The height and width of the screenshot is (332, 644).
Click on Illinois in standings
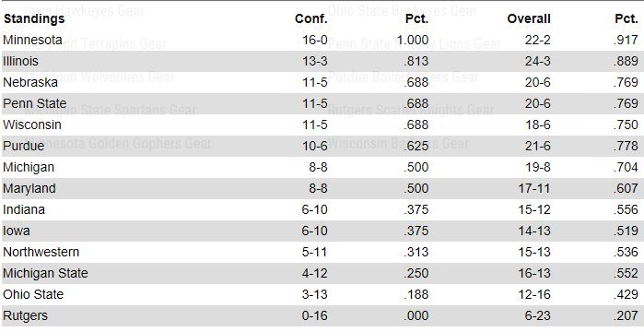pos(20,61)
